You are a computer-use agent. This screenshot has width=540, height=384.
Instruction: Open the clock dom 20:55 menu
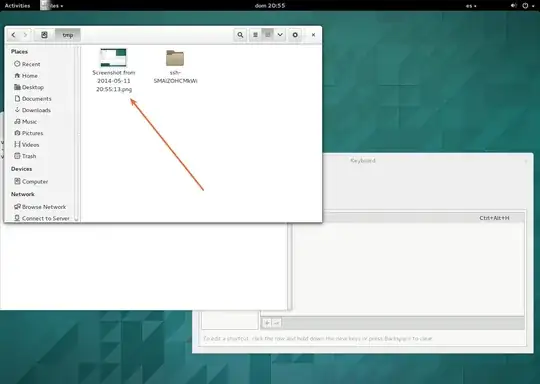[270, 6]
